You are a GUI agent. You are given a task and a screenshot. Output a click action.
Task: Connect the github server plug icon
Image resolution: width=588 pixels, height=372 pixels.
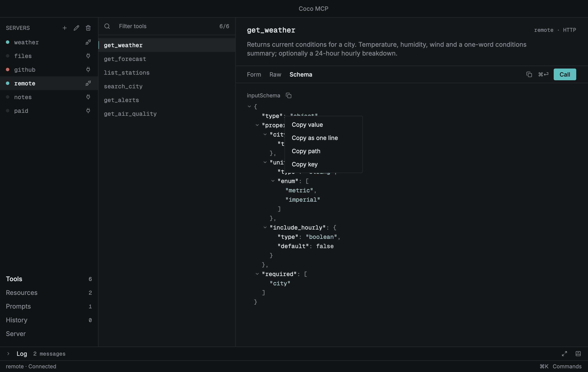(88, 70)
